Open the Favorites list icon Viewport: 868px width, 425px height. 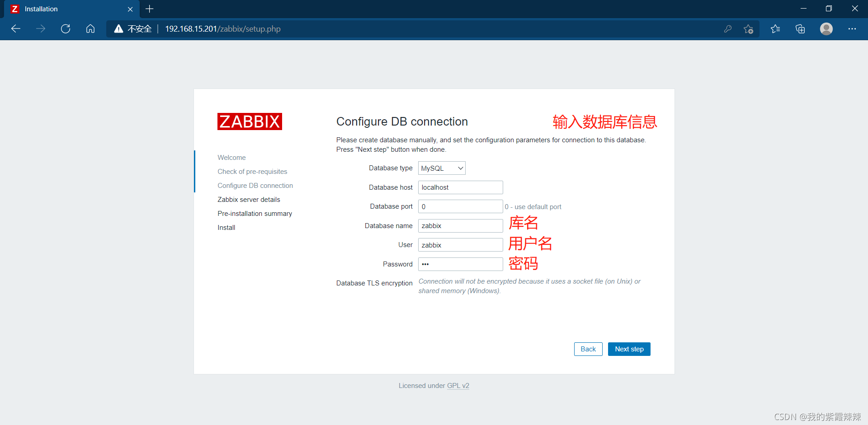coord(775,29)
